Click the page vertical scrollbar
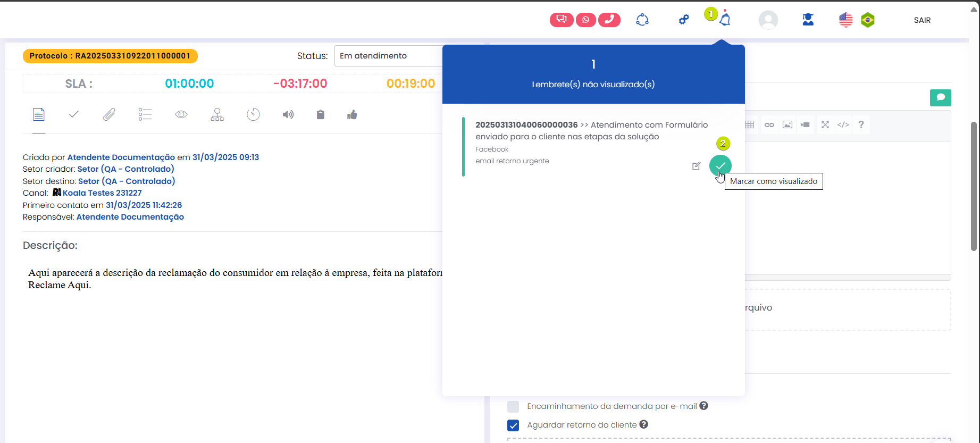Image resolution: width=980 pixels, height=443 pixels. pos(974,186)
